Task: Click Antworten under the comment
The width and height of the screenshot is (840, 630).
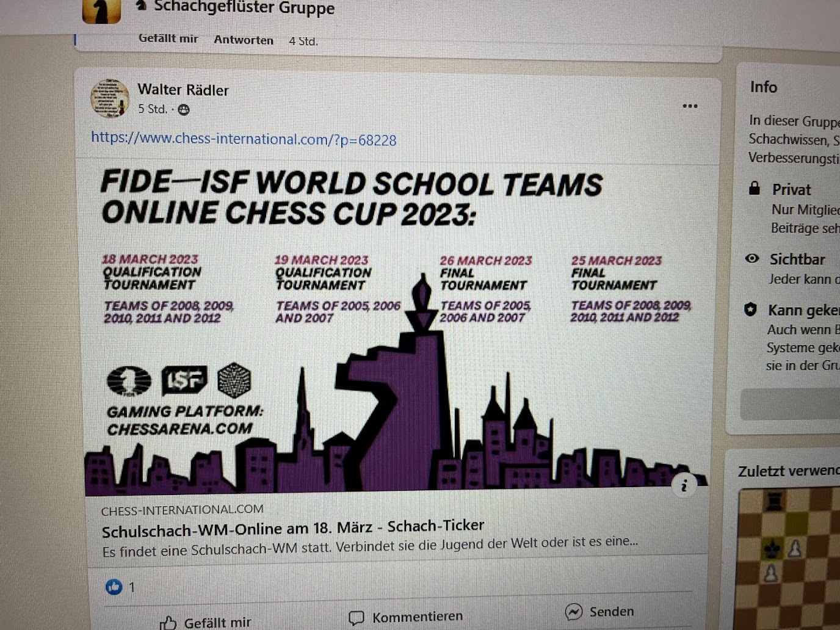Action: point(244,40)
